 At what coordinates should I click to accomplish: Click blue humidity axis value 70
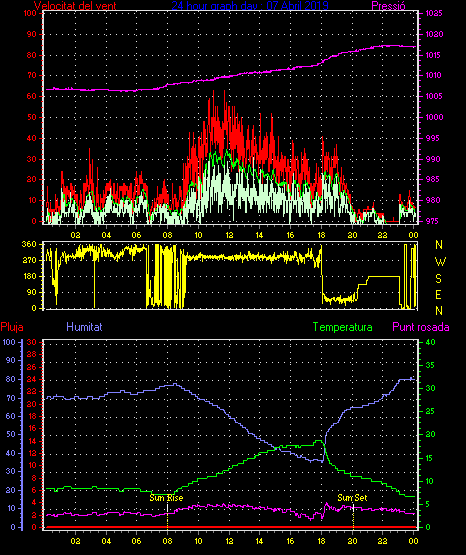tap(11, 399)
